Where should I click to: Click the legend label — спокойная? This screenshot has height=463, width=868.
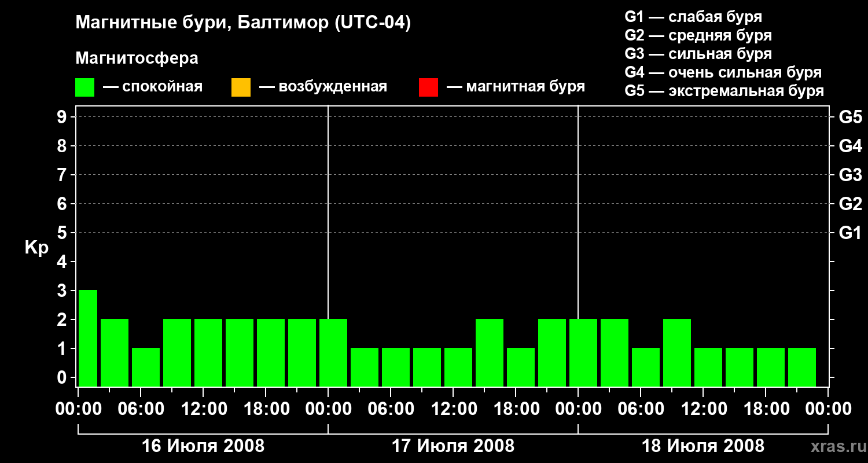click(153, 87)
